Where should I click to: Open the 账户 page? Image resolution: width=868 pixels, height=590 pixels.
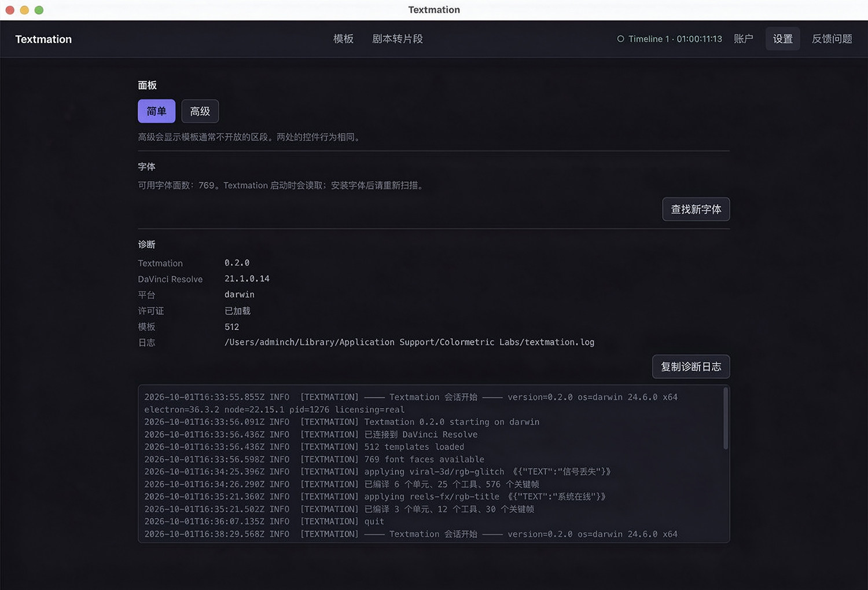point(744,39)
